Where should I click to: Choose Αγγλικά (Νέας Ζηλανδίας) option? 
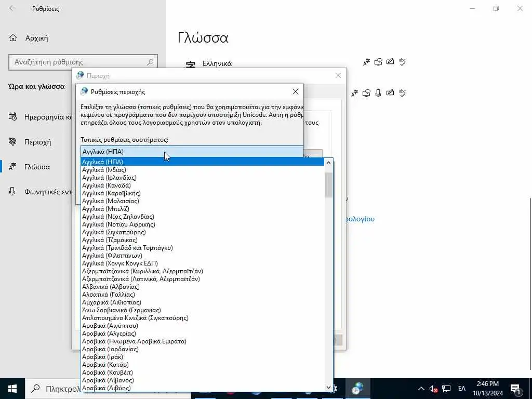pos(203,217)
